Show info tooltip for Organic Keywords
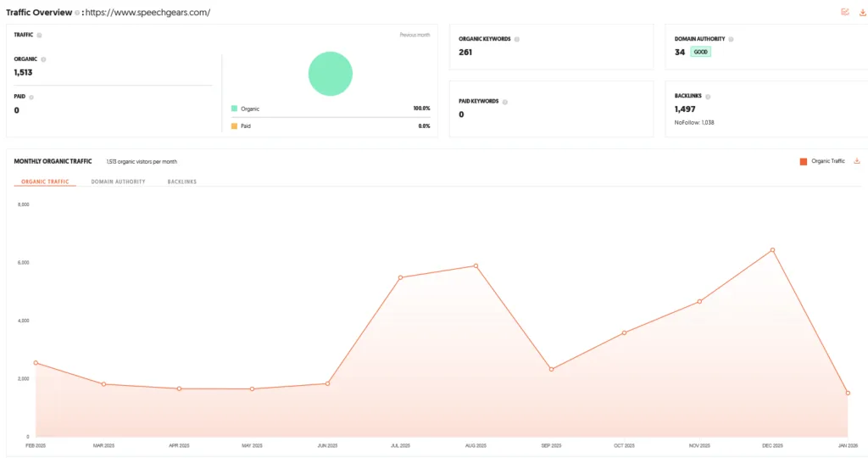868x458 pixels. coord(516,39)
